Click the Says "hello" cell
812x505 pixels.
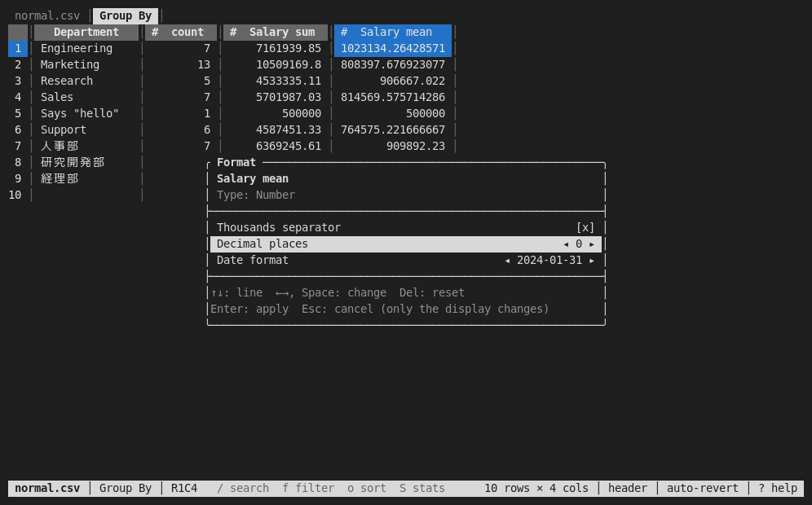pyautogui.click(x=80, y=113)
